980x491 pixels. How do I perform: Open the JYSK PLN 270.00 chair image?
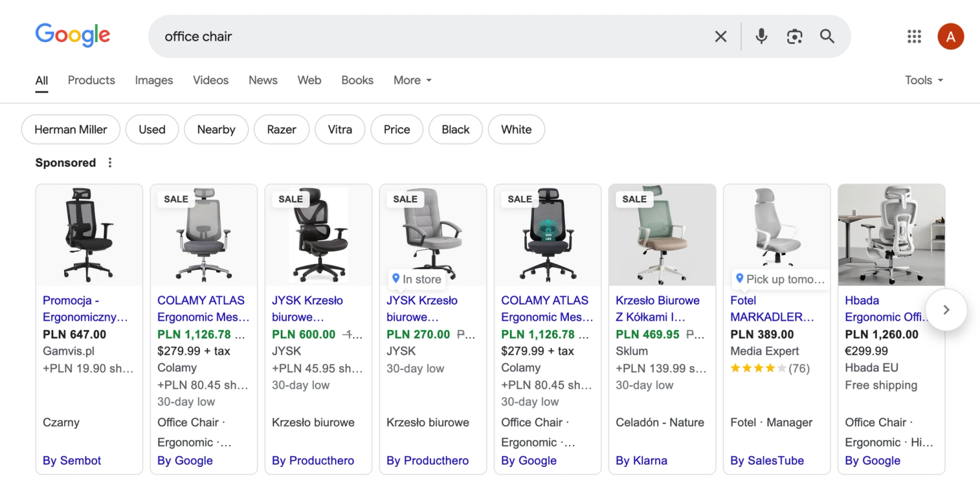tap(433, 235)
